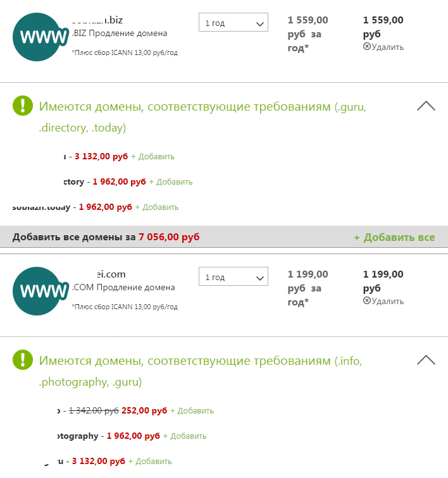Click the .COM Продление домена label

123,288
